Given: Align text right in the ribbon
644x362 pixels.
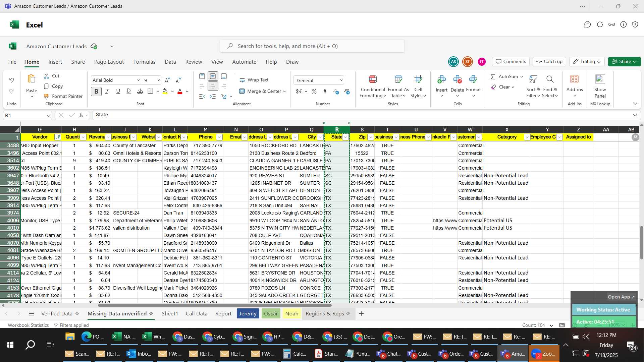Looking at the screenshot, I should [x=224, y=86].
